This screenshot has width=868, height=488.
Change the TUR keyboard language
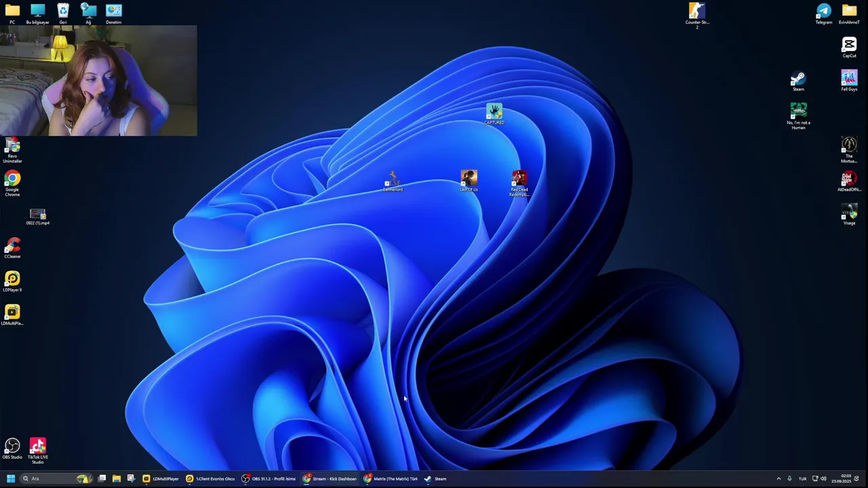tap(802, 479)
